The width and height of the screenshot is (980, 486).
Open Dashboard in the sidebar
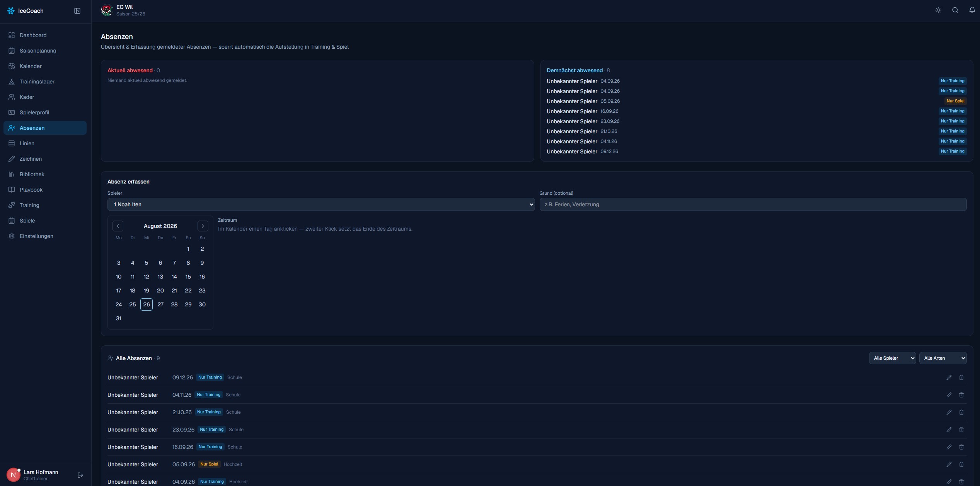(45, 35)
